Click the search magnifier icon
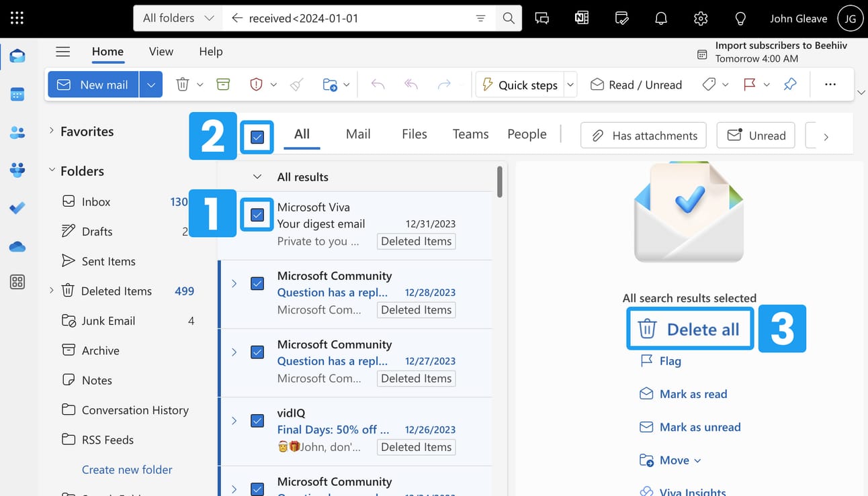Image resolution: width=868 pixels, height=496 pixels. click(509, 18)
